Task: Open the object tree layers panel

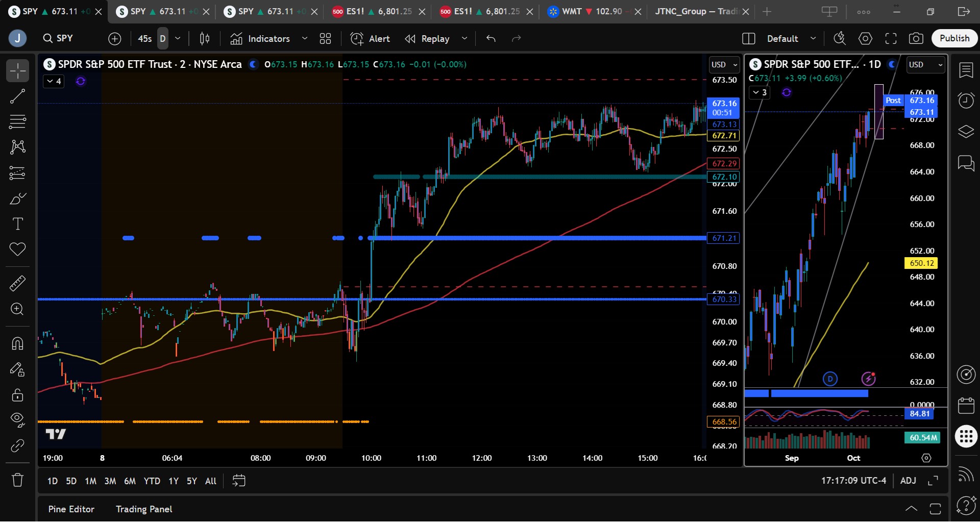Action: tap(966, 132)
